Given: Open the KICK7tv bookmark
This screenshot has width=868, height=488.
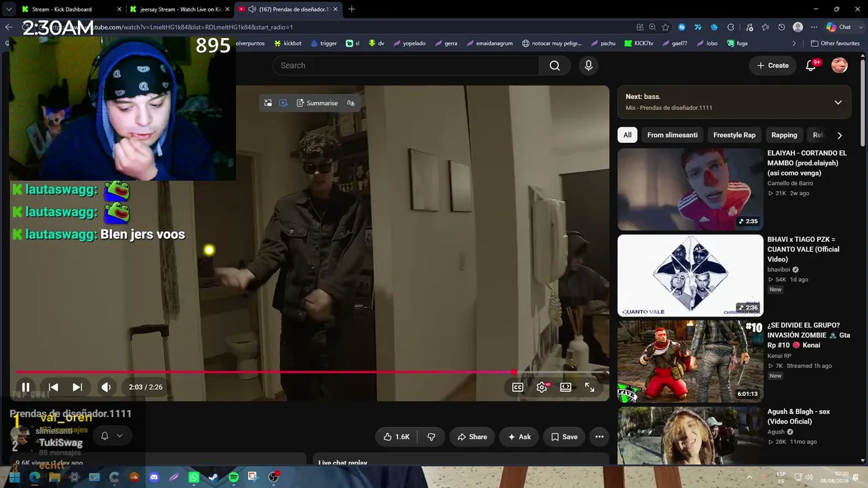Looking at the screenshot, I should pyautogui.click(x=639, y=43).
